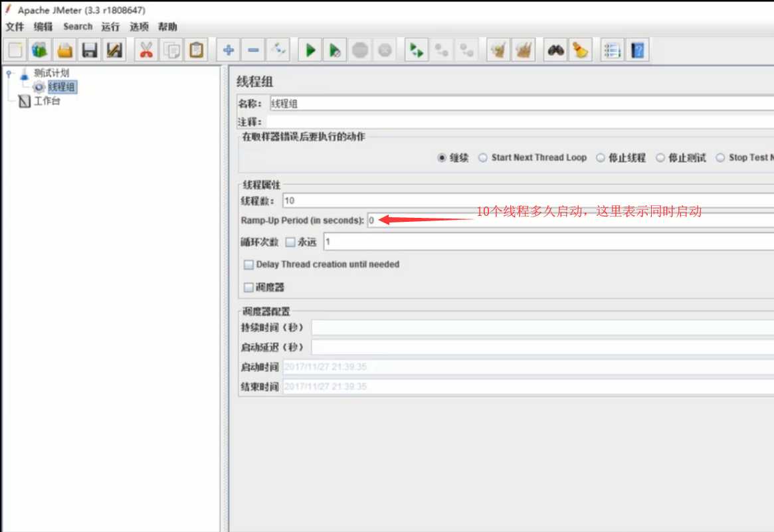The image size is (774, 532).
Task: Click the Clear results broom icon
Action: (x=498, y=50)
